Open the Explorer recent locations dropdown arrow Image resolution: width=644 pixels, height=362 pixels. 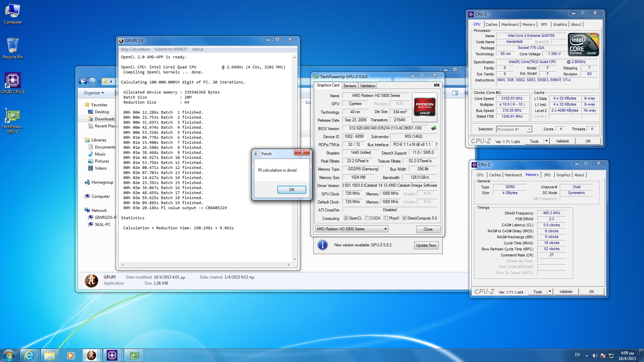coord(99,82)
